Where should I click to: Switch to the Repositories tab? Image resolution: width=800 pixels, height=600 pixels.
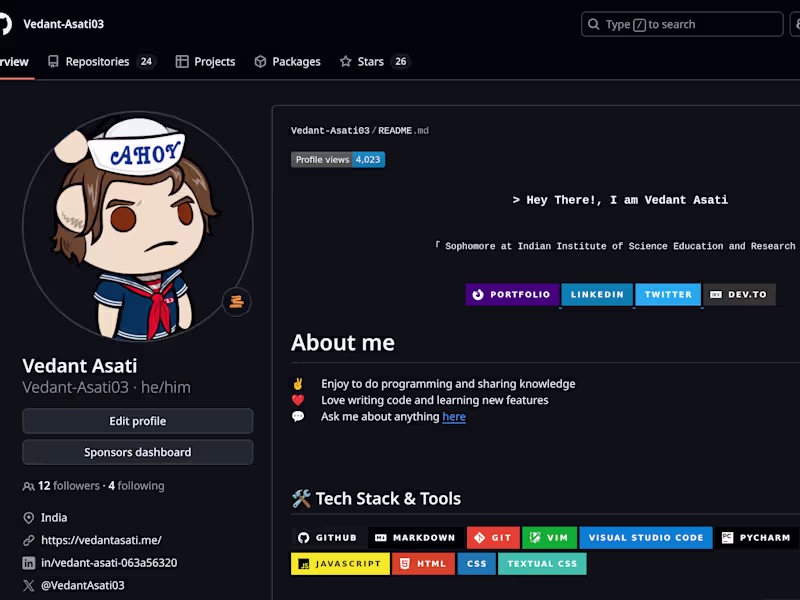pos(97,61)
